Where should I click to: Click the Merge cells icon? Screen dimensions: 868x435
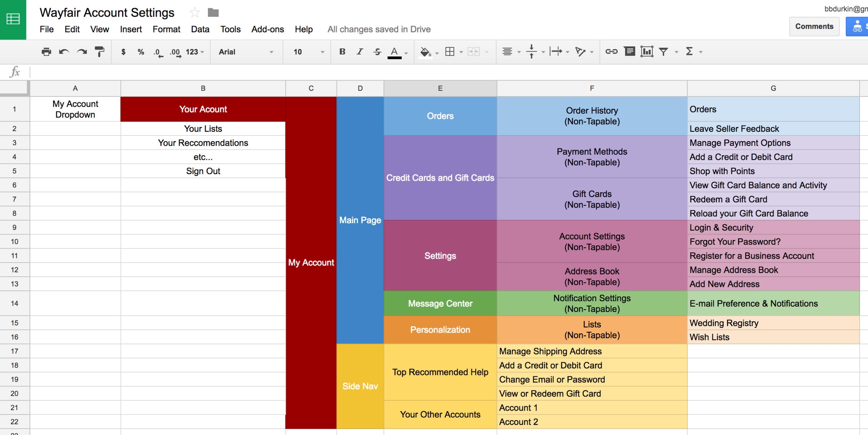coord(474,52)
